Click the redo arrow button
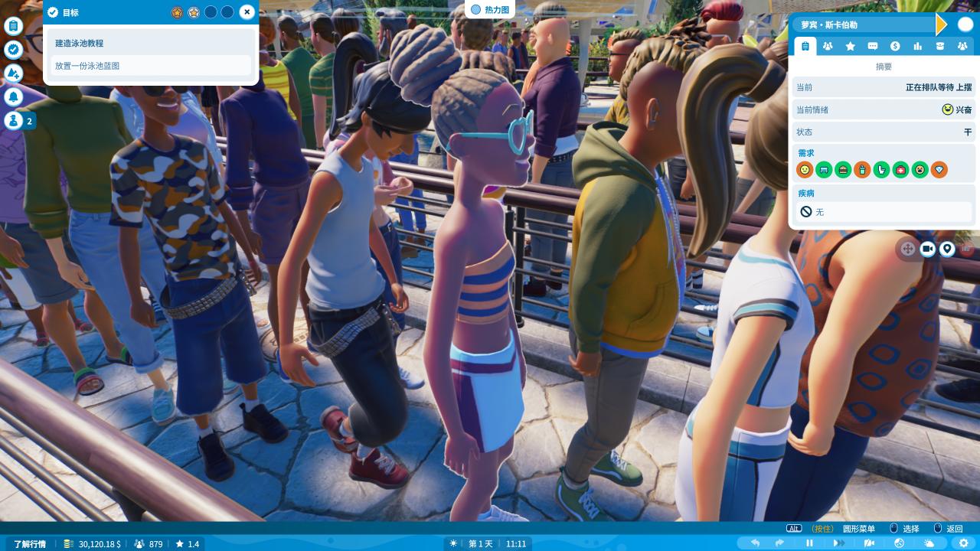 pyautogui.click(x=779, y=543)
